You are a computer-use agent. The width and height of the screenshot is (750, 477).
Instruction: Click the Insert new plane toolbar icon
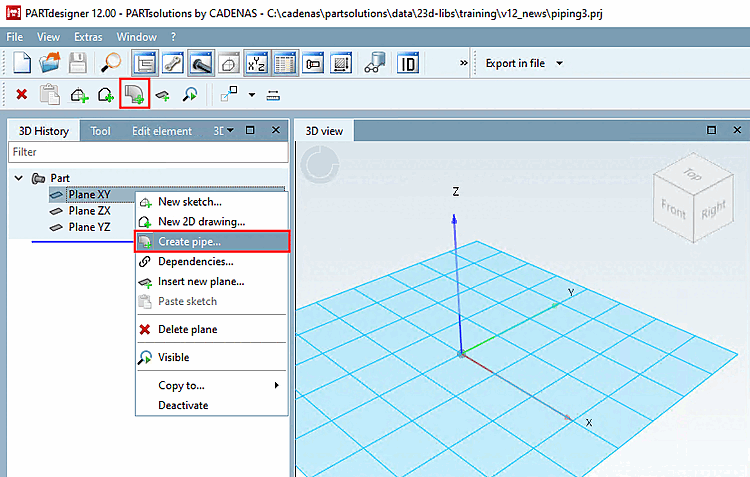163,95
